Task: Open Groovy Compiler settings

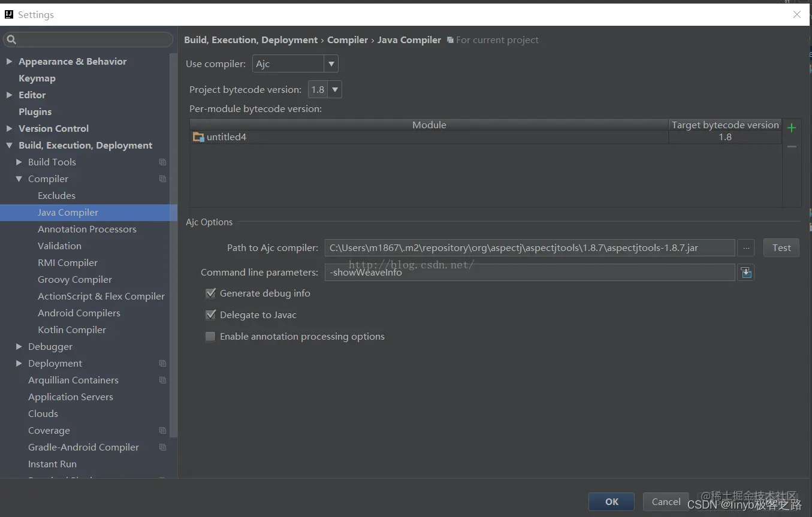Action: click(75, 280)
